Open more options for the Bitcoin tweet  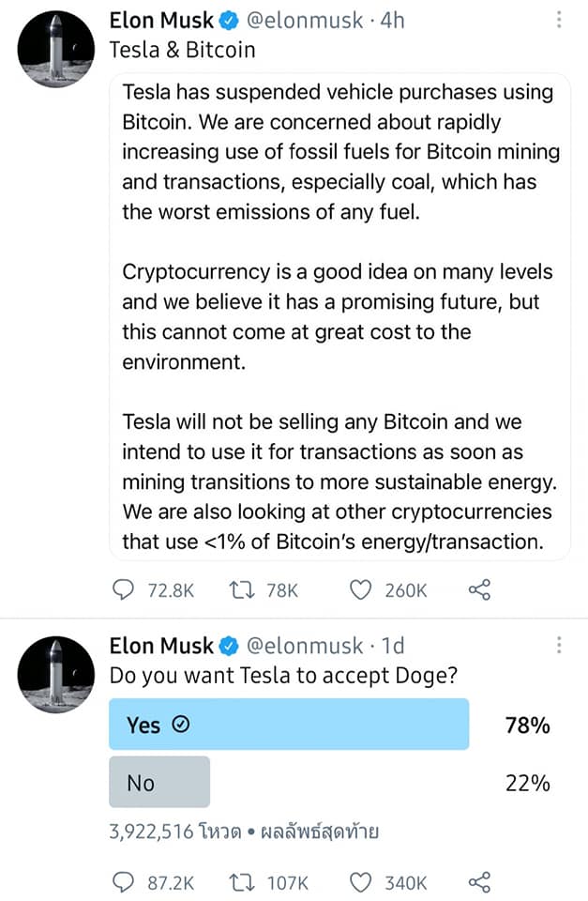tap(559, 20)
